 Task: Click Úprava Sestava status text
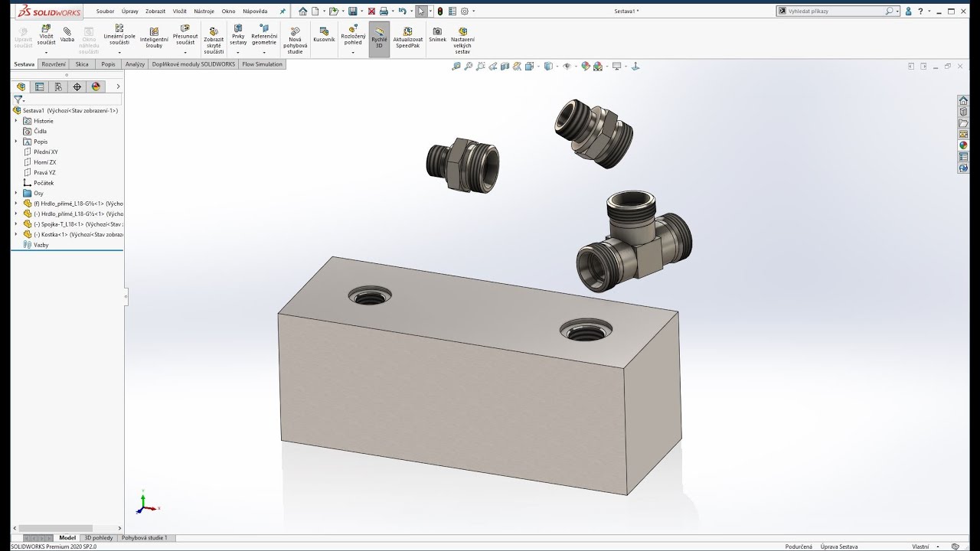pos(839,546)
